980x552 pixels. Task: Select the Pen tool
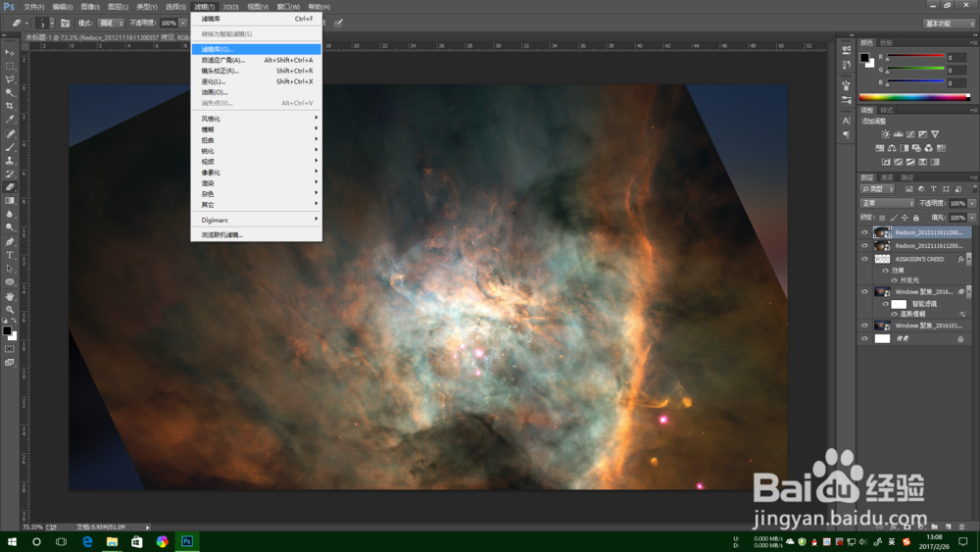coord(10,242)
